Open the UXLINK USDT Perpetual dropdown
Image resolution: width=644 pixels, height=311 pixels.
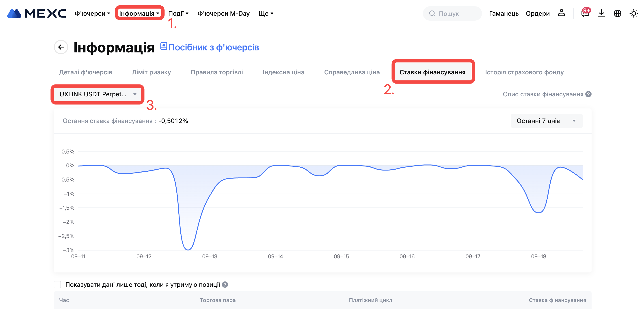click(x=97, y=94)
